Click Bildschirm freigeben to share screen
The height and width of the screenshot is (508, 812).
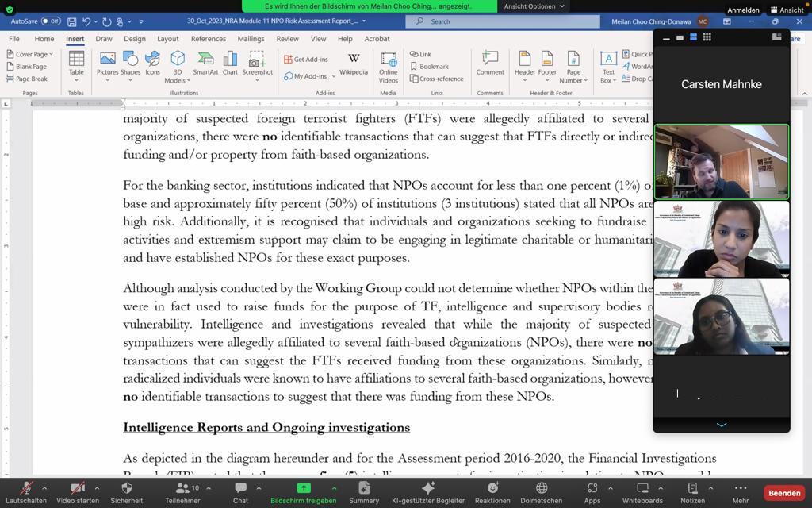304,492
